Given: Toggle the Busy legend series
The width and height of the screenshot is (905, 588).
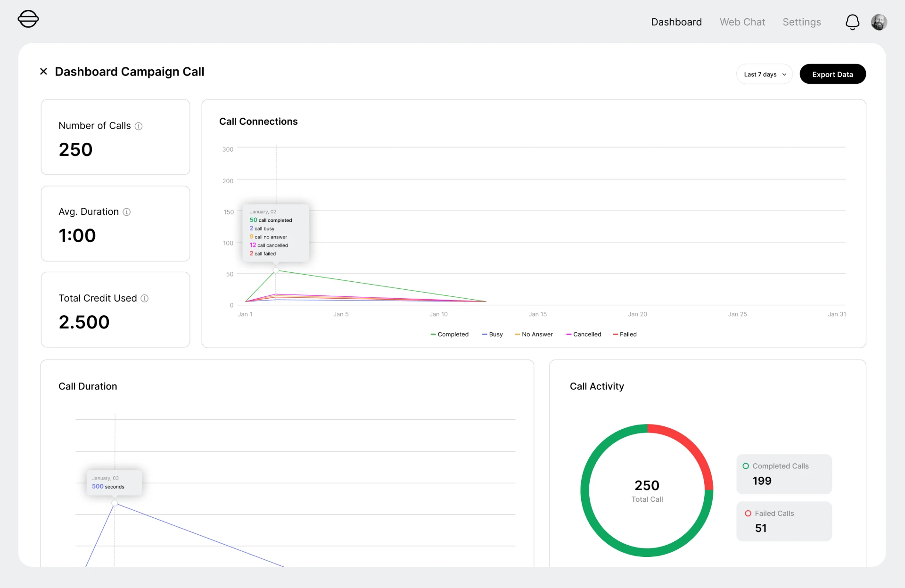Looking at the screenshot, I should [x=492, y=335].
